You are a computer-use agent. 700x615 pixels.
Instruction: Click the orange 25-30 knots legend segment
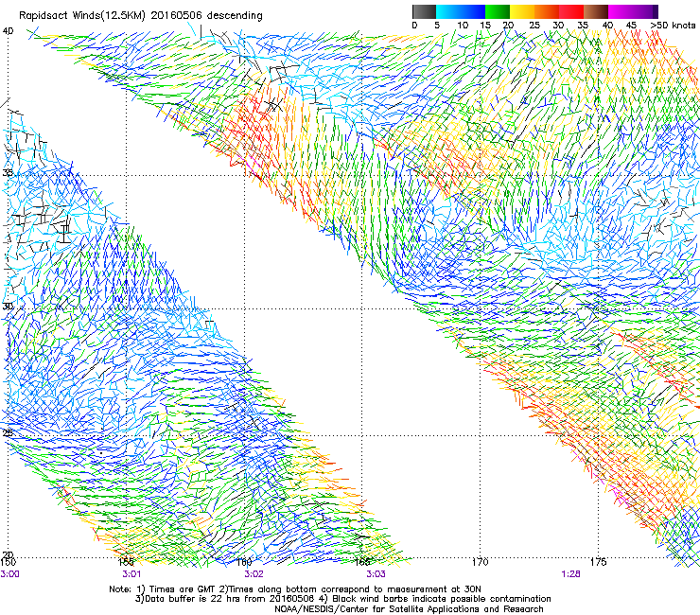click(x=547, y=11)
